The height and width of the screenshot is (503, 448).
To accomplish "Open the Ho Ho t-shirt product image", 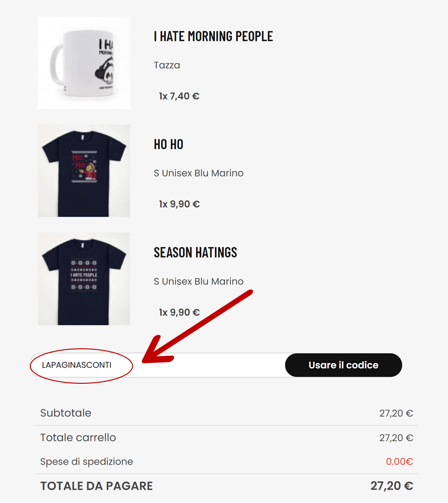I will coord(84,171).
